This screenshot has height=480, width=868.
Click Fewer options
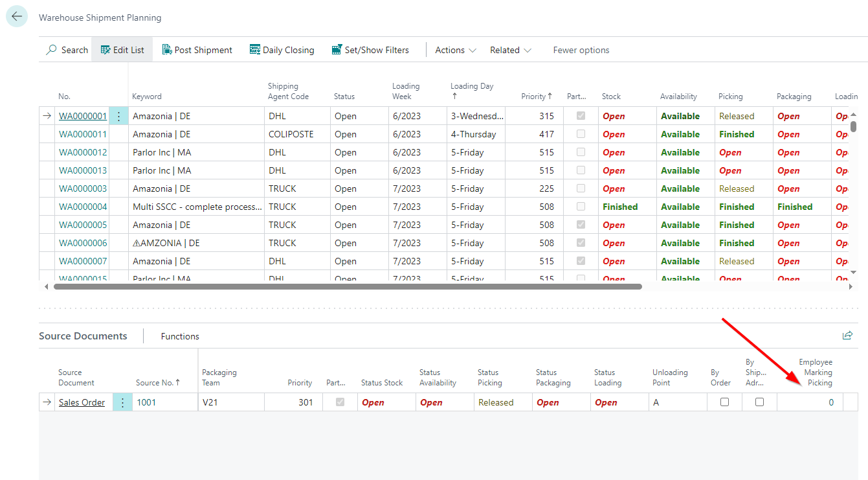[581, 50]
